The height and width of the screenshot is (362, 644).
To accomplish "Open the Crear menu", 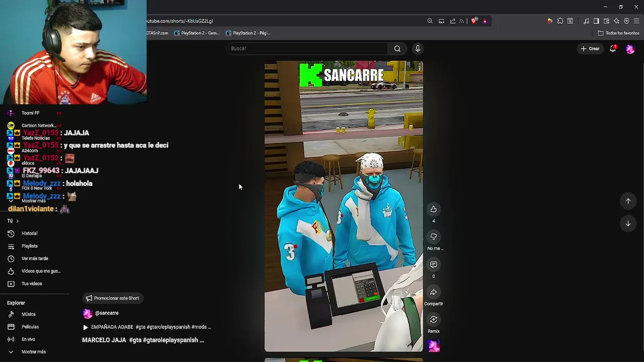I will click(590, 49).
